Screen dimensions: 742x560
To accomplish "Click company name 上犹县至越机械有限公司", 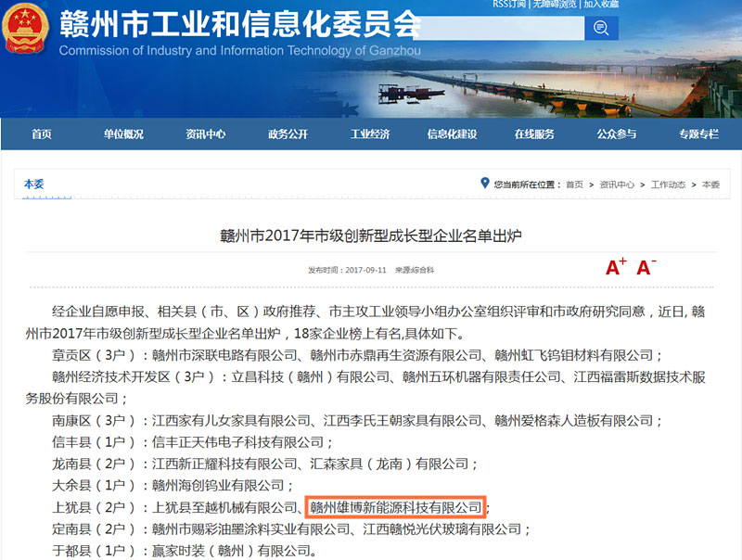I will point(224,507).
